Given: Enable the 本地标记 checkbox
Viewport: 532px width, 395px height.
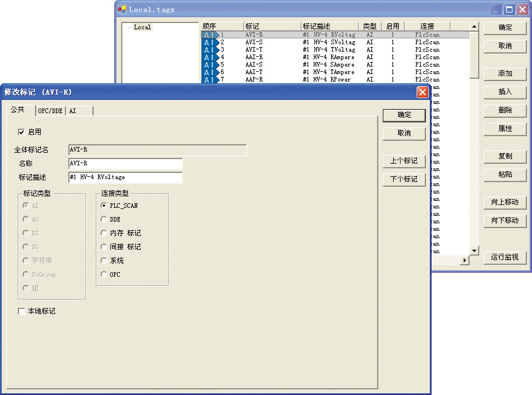Looking at the screenshot, I should point(22,311).
